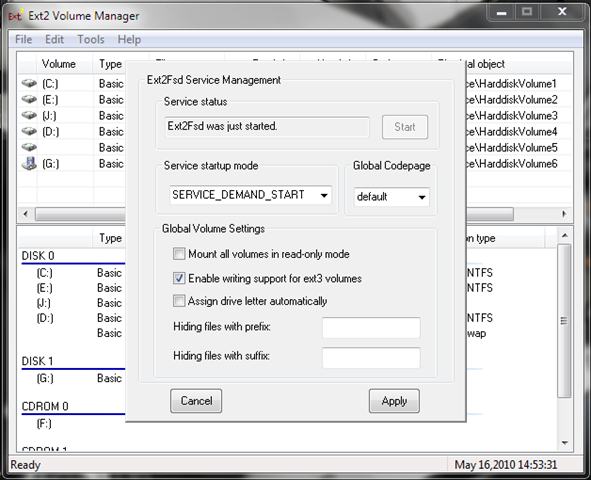
Task: Click the Apply button
Action: 394,401
